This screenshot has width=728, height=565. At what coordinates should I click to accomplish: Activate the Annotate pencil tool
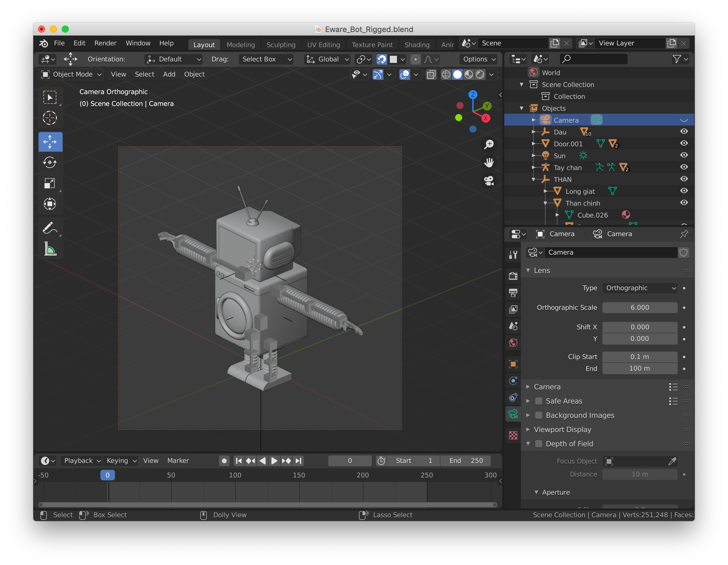[50, 228]
